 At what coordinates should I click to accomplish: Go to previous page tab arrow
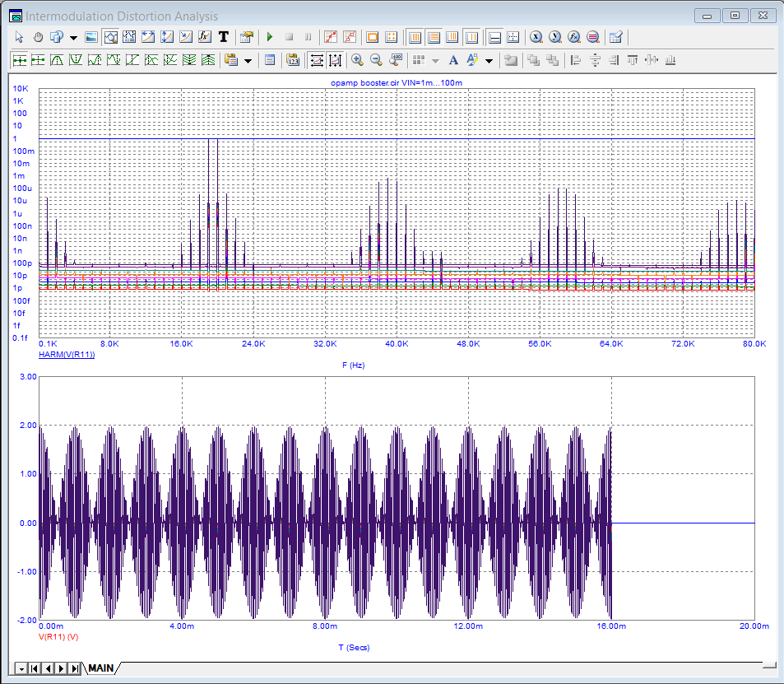(48, 668)
